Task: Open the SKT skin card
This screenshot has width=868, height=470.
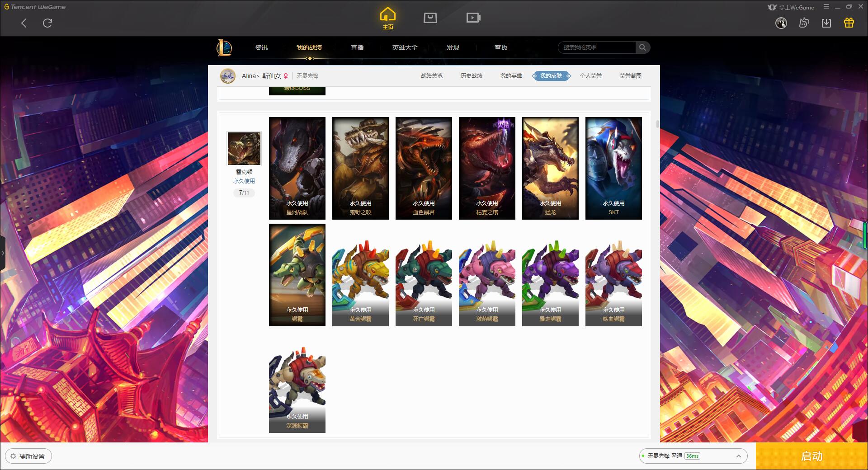Action: click(x=613, y=168)
